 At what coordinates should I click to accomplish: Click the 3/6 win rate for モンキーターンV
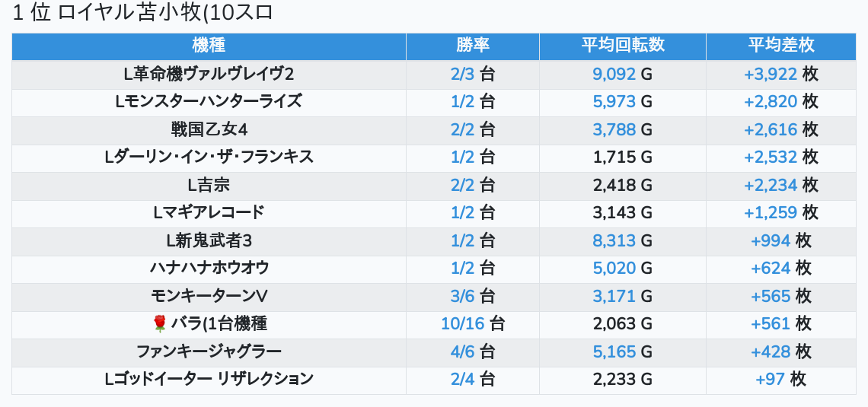462,296
